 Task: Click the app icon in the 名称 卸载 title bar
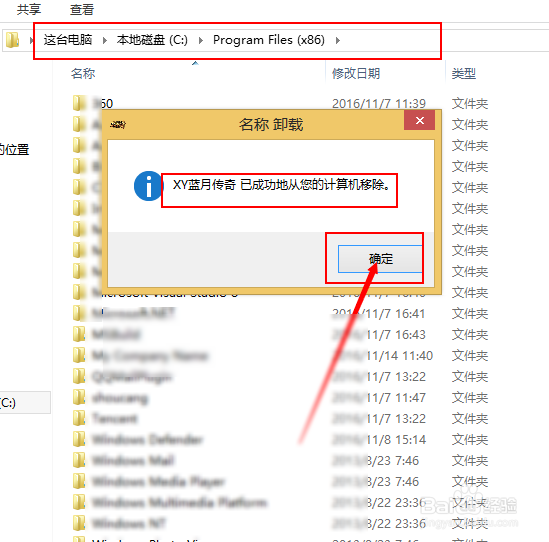click(118, 124)
